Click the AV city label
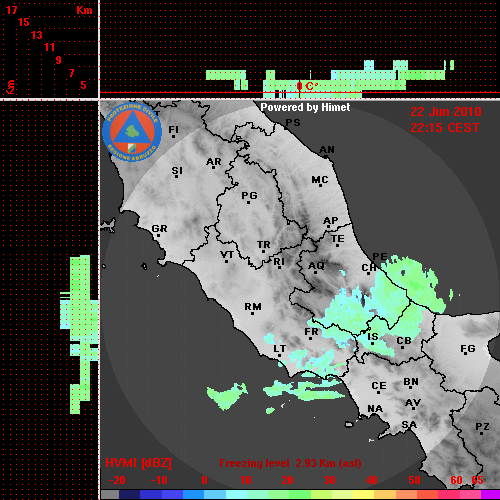The width and height of the screenshot is (500, 500). [413, 403]
